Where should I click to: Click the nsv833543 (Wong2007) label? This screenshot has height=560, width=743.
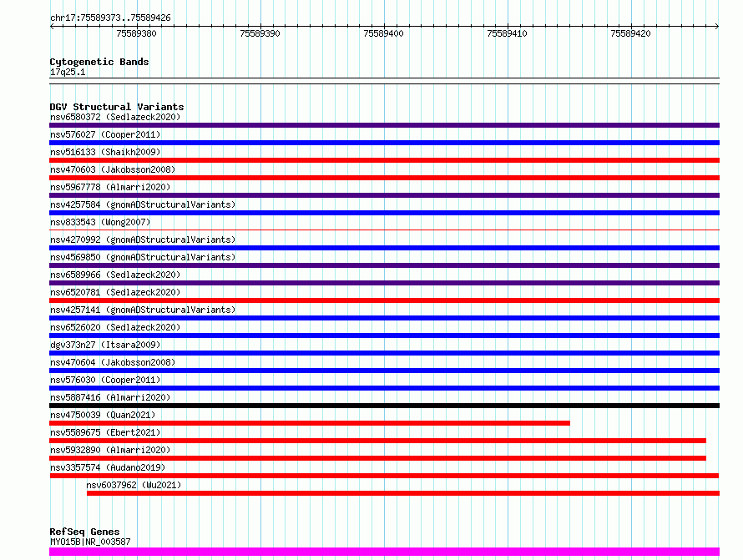pos(100,222)
